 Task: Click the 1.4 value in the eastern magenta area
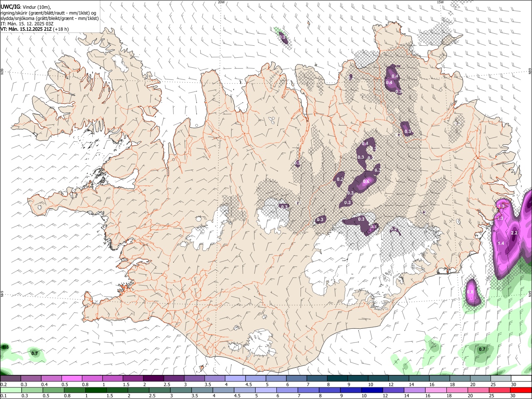click(501, 243)
